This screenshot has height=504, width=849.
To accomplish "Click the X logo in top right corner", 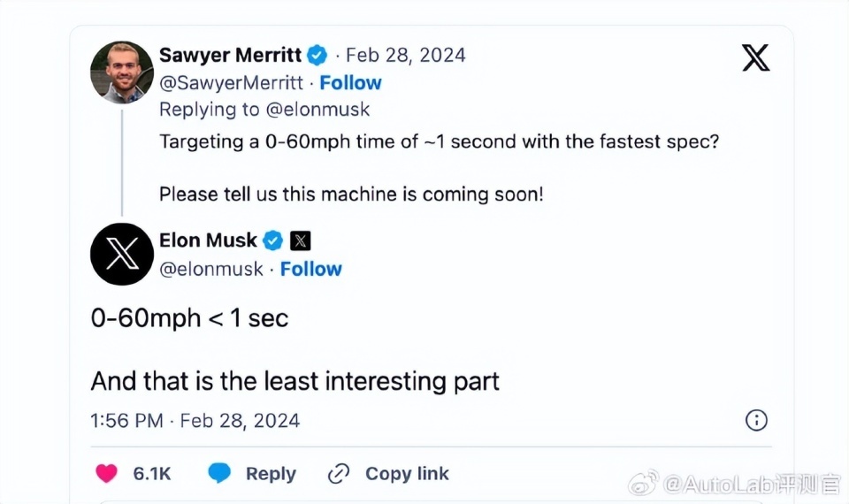I will [755, 57].
